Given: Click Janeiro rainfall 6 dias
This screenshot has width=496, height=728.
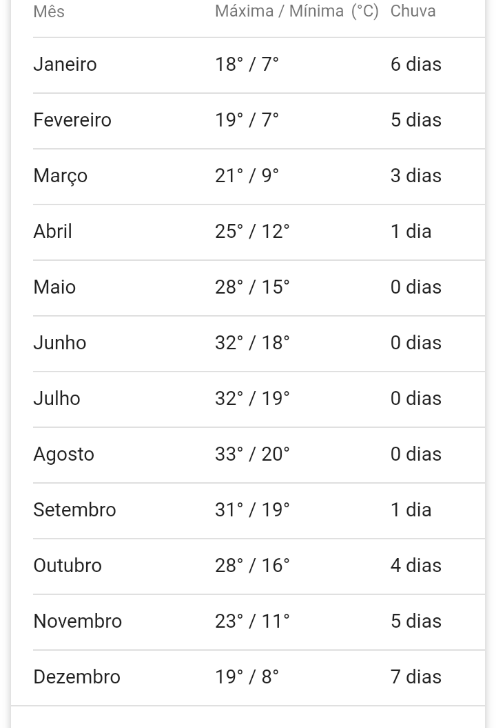Looking at the screenshot, I should point(416,64).
